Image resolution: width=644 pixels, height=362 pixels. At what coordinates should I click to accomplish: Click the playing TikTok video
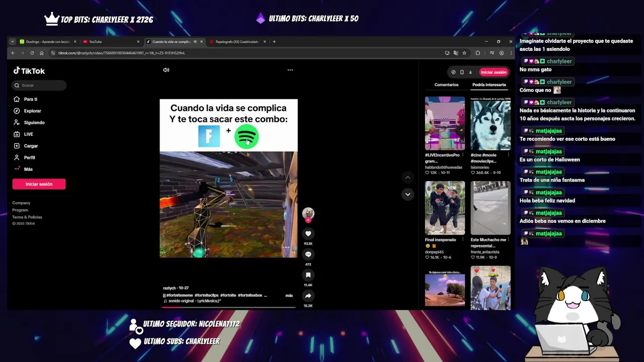pyautogui.click(x=228, y=178)
